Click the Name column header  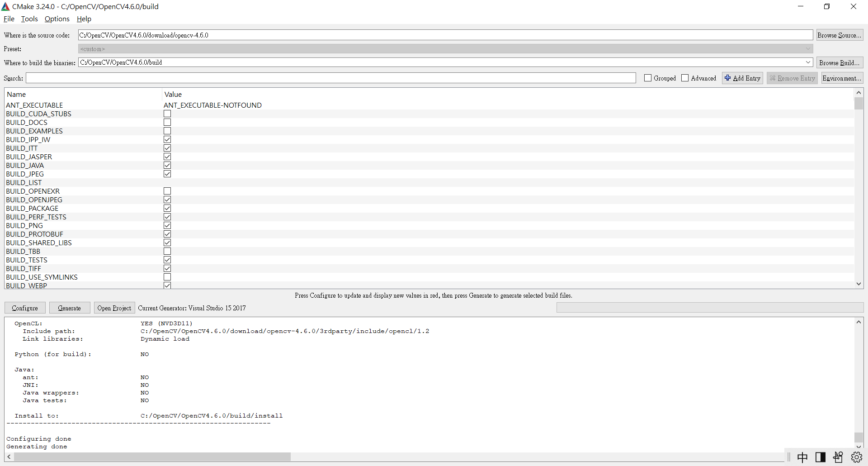coord(83,94)
